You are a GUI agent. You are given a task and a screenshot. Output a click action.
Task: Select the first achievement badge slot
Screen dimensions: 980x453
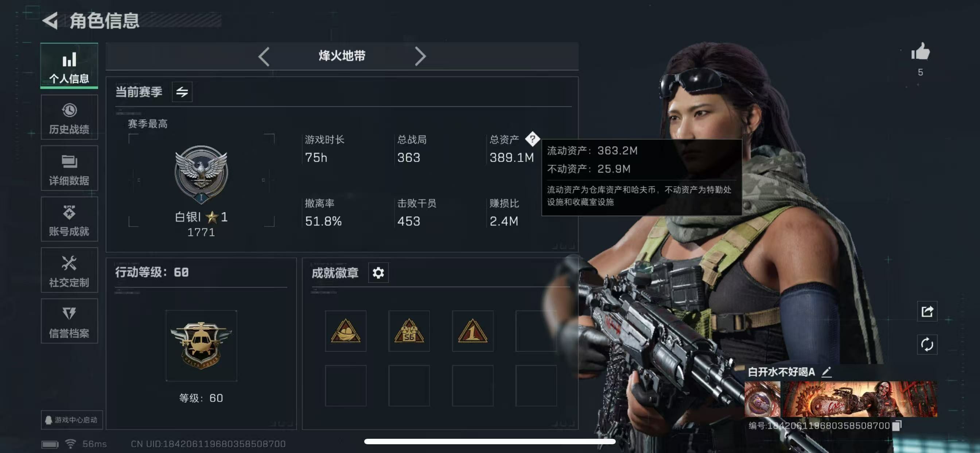click(x=345, y=331)
